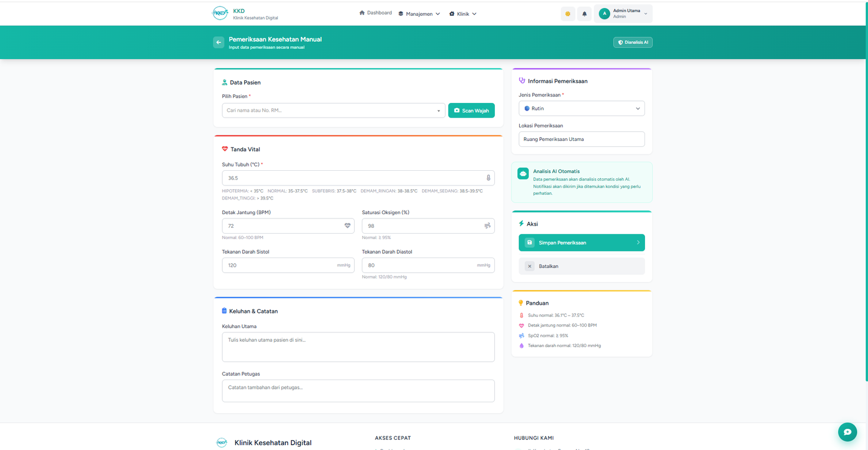Focus the Suhu Tubuh input field
Viewport: 868px width, 450px height.
pos(358,178)
